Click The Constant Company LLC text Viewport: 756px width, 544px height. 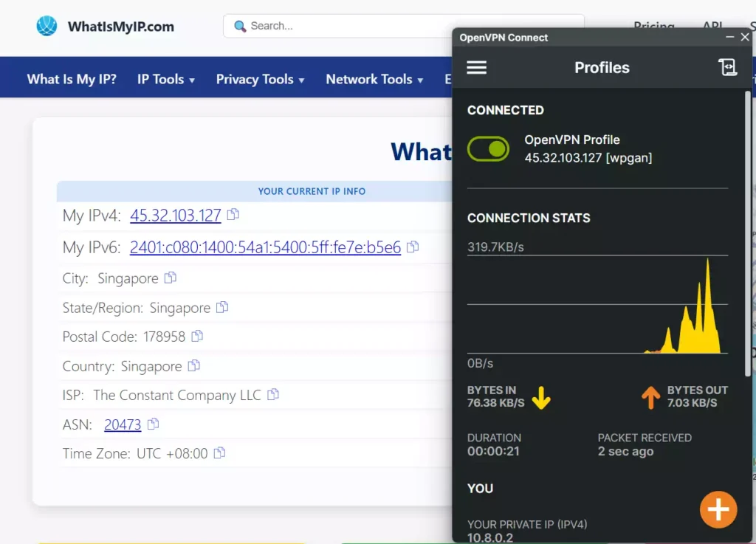point(177,395)
